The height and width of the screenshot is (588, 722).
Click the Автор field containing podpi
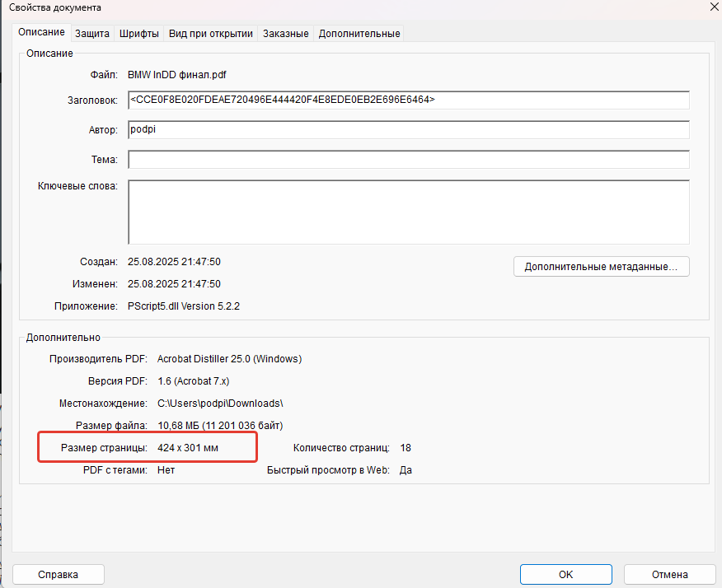[x=409, y=130]
